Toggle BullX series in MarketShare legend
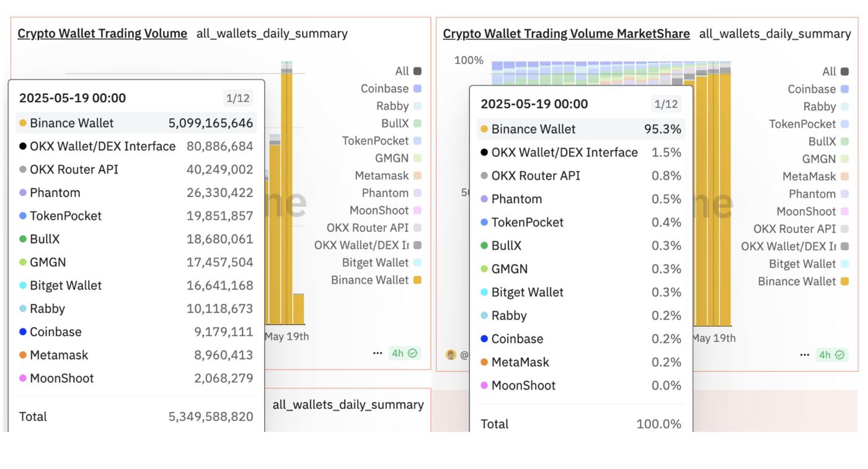868x469 pixels. click(828, 141)
